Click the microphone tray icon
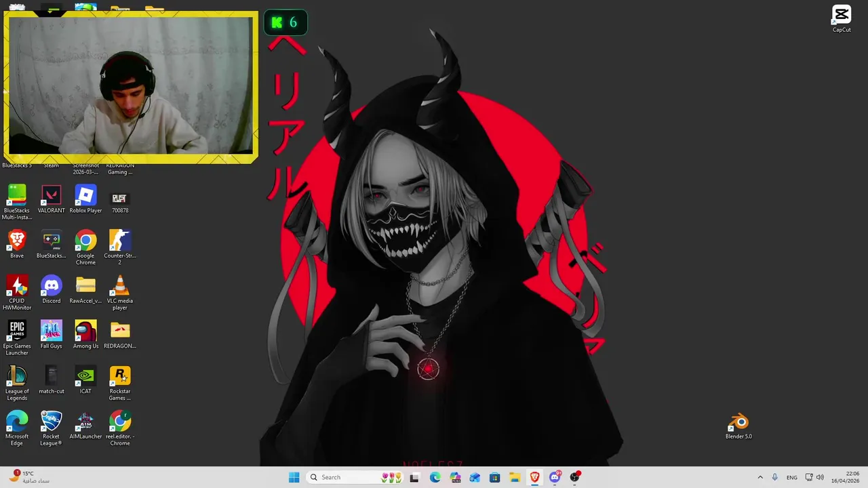The image size is (868, 488). 775,477
